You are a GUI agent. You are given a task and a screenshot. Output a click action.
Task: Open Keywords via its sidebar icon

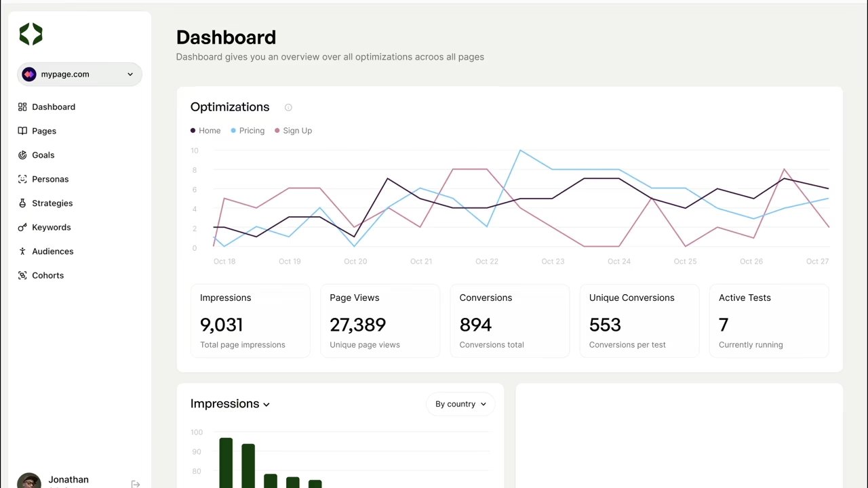[x=22, y=227]
